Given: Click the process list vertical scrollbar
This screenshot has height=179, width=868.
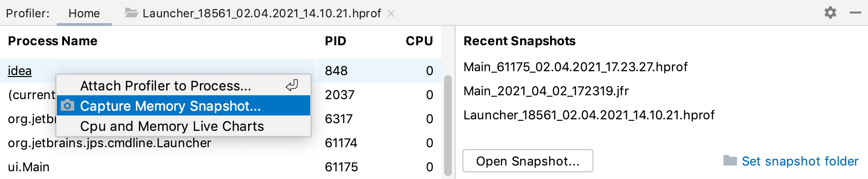Looking at the screenshot, I should (447, 125).
